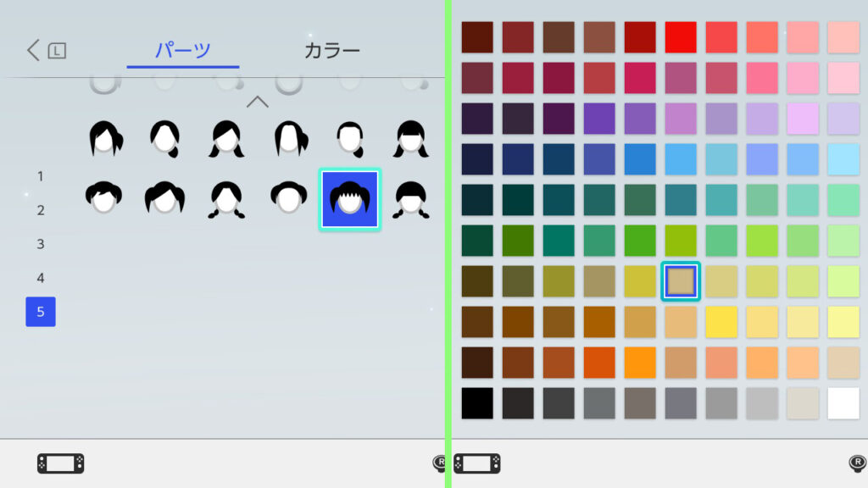Image resolution: width=868 pixels, height=488 pixels.
Task: Choose the crimson-pink swatch in the second row
Action: 640,78
